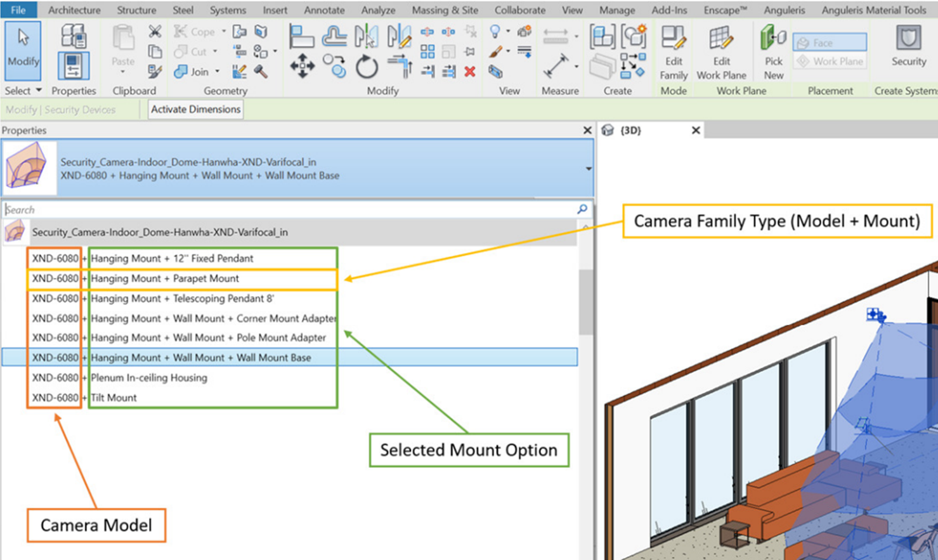Screen dimensions: 938x560
Task: Open the Measure tool dropdown arrow
Action: click(x=576, y=37)
